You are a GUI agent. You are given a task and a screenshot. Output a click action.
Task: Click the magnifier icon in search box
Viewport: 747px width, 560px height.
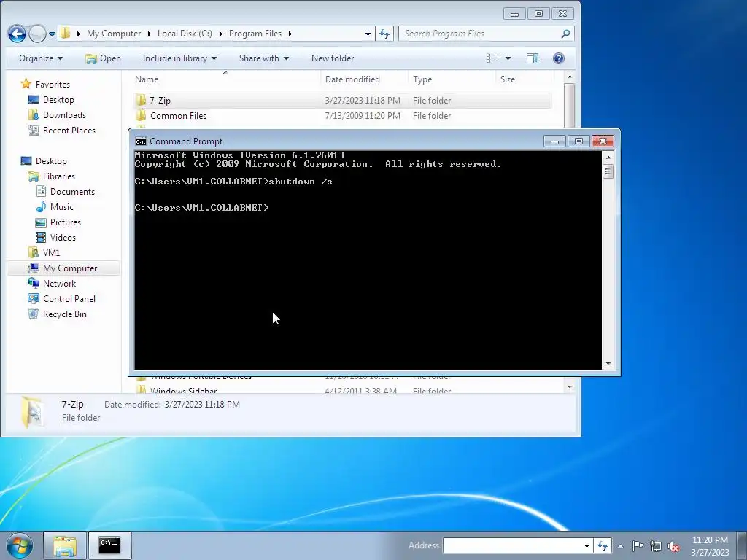(565, 34)
